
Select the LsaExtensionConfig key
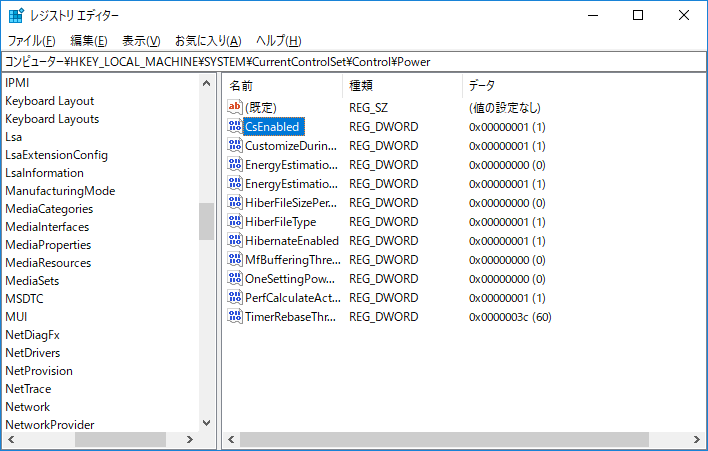click(56, 155)
